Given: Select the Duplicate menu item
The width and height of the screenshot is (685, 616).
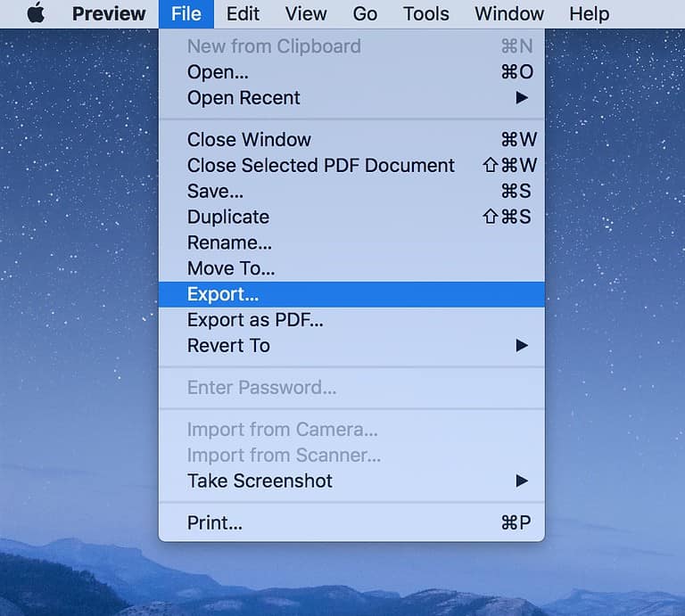Looking at the screenshot, I should pyautogui.click(x=227, y=217).
